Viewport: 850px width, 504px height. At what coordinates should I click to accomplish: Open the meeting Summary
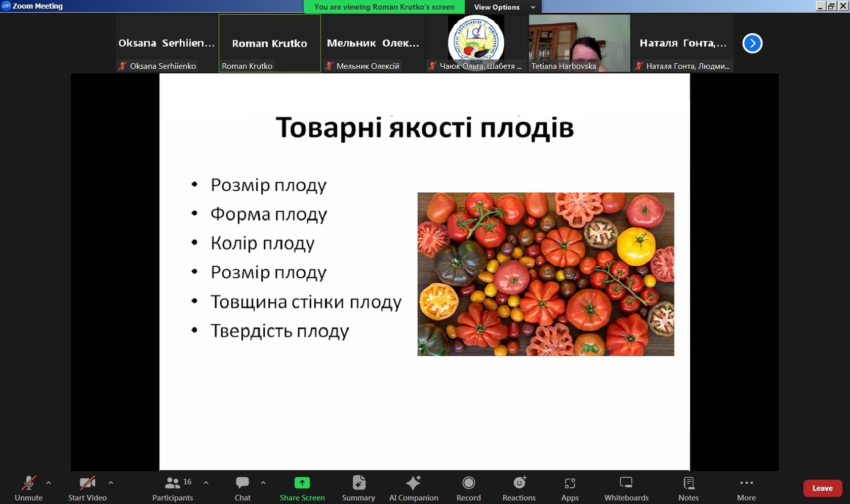coord(358,489)
